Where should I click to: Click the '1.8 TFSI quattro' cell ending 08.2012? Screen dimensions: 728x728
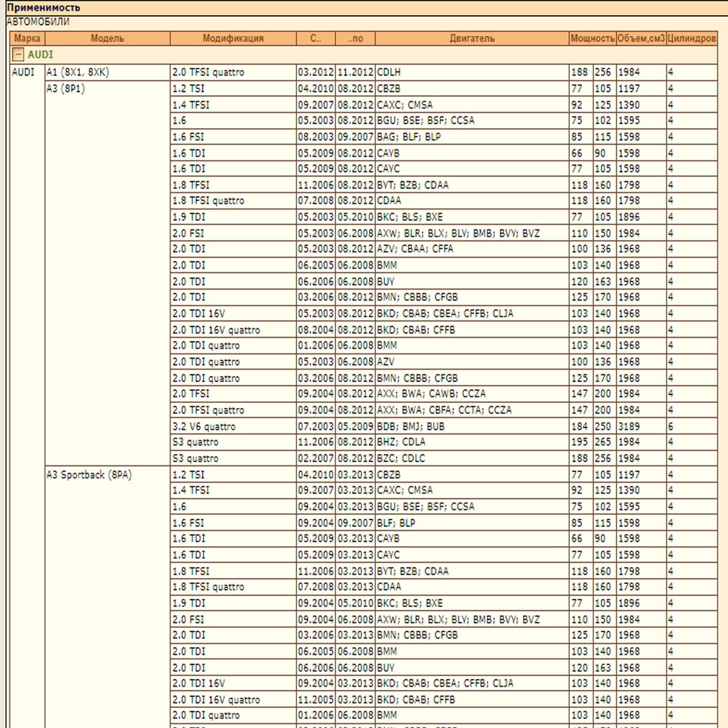click(233, 201)
